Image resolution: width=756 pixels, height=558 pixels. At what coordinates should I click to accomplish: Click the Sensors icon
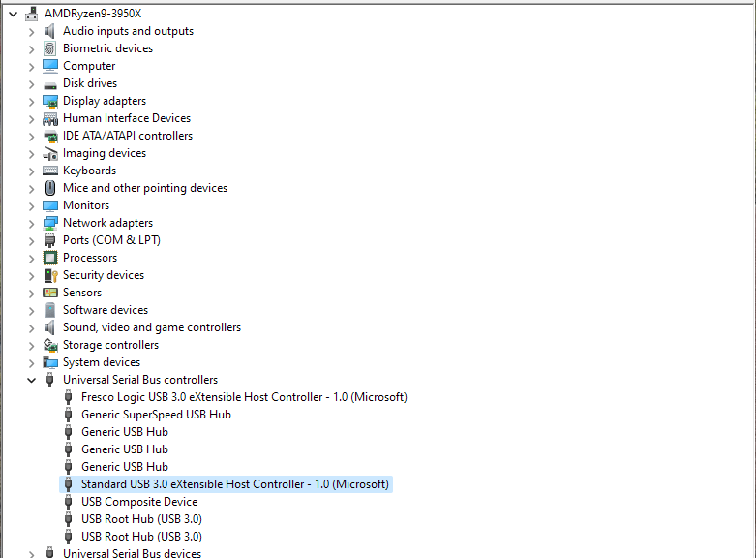pyautogui.click(x=50, y=293)
